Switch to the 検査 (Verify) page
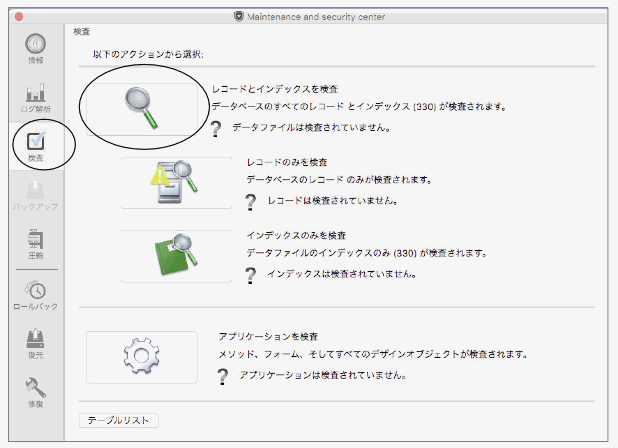The height and width of the screenshot is (448, 618). tap(36, 144)
